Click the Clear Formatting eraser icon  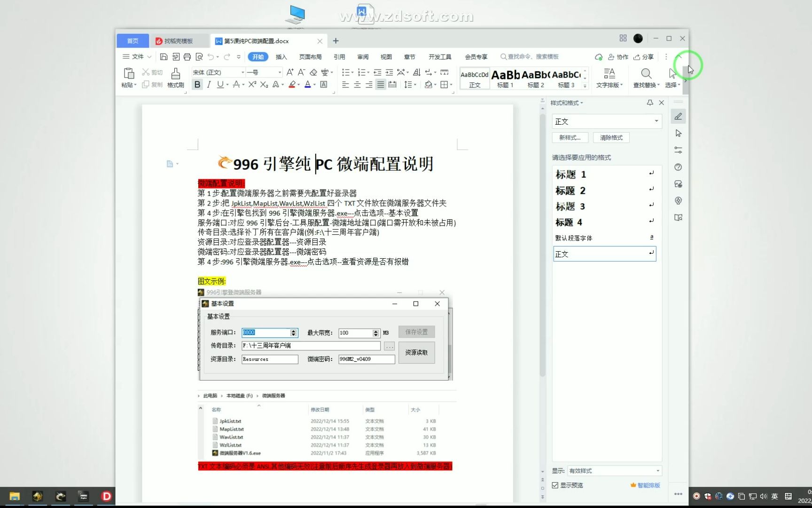(313, 72)
